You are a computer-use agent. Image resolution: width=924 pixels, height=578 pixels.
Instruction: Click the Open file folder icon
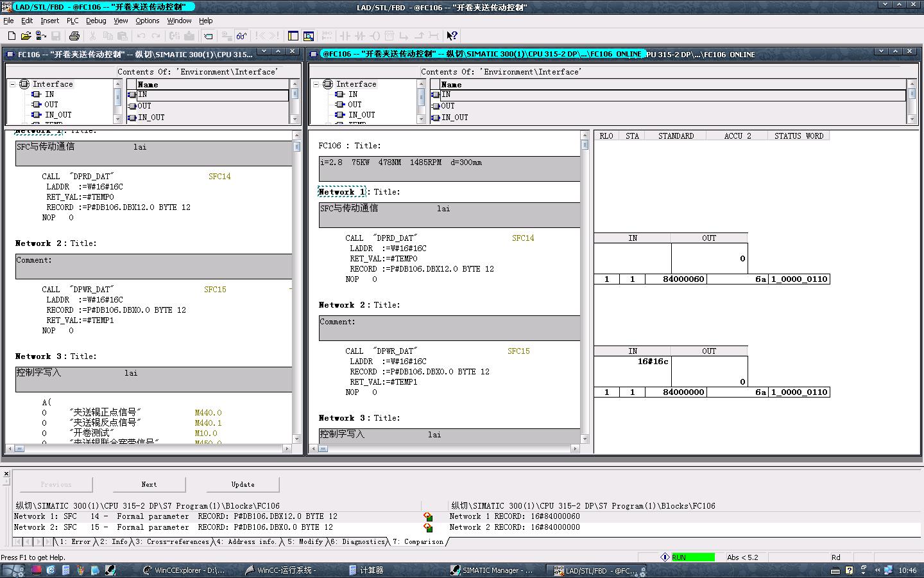pos(26,36)
